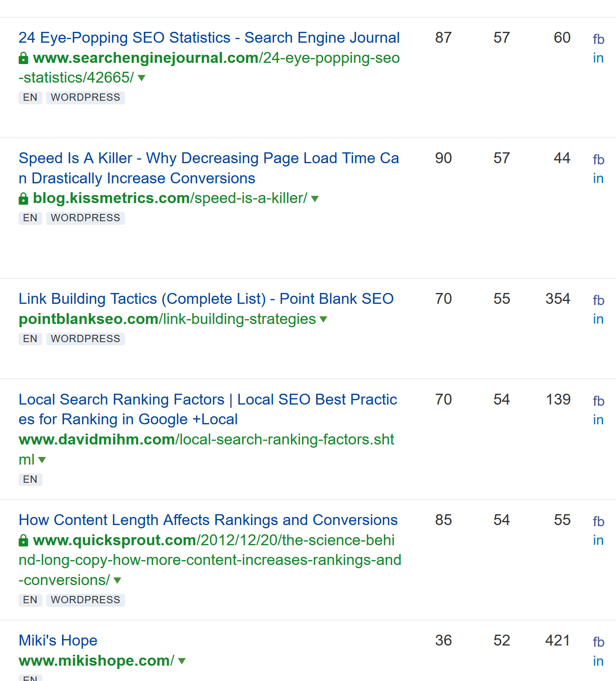Open dropdown arrow after pointblankseo link-building-strategies URL
This screenshot has width=616, height=681.
[323, 320]
